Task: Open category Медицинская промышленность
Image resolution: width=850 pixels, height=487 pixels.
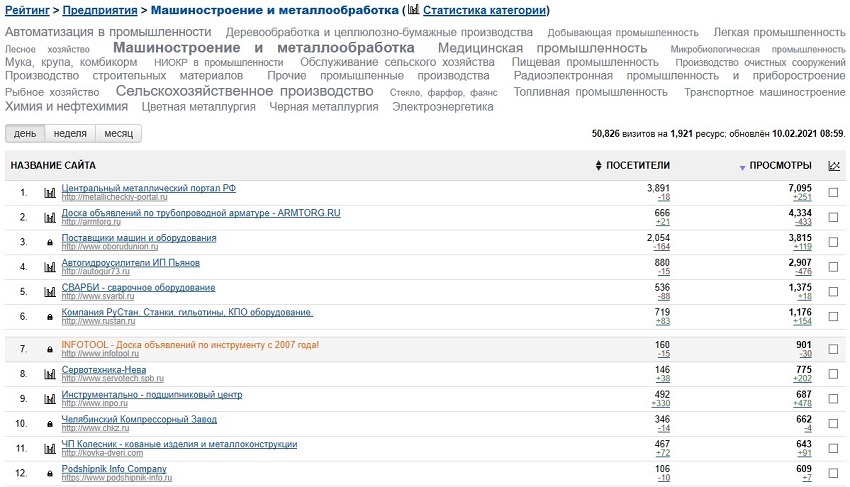Action: tap(542, 48)
